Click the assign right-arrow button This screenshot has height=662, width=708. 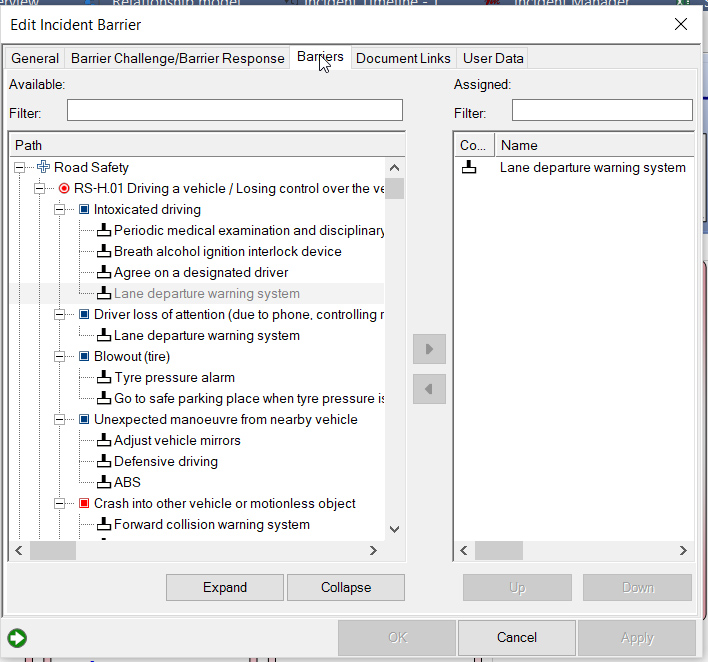coord(429,349)
